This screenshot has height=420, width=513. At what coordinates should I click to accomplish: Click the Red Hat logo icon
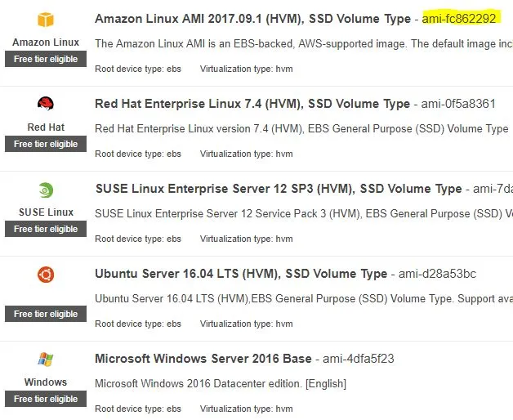point(46,104)
